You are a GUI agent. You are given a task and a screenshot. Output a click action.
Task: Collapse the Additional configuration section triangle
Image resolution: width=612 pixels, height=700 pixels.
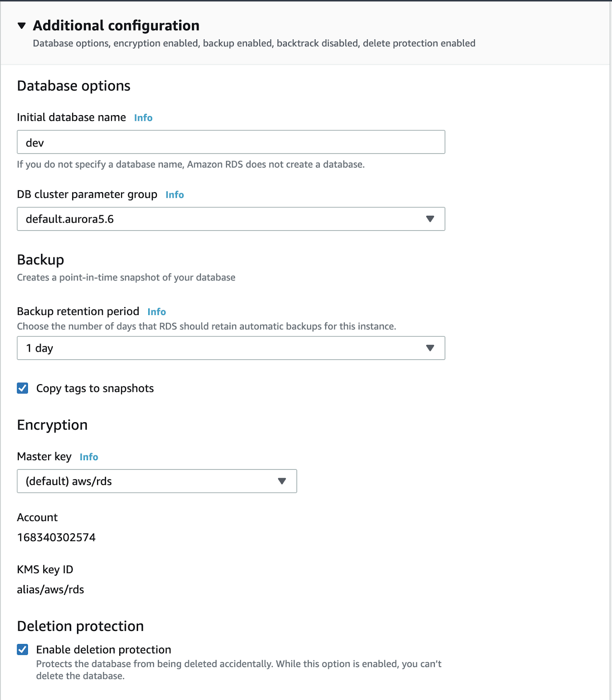click(x=21, y=26)
